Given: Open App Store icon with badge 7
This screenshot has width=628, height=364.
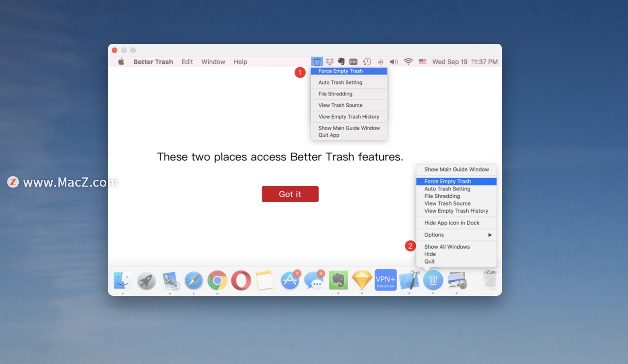Looking at the screenshot, I should pyautogui.click(x=290, y=280).
